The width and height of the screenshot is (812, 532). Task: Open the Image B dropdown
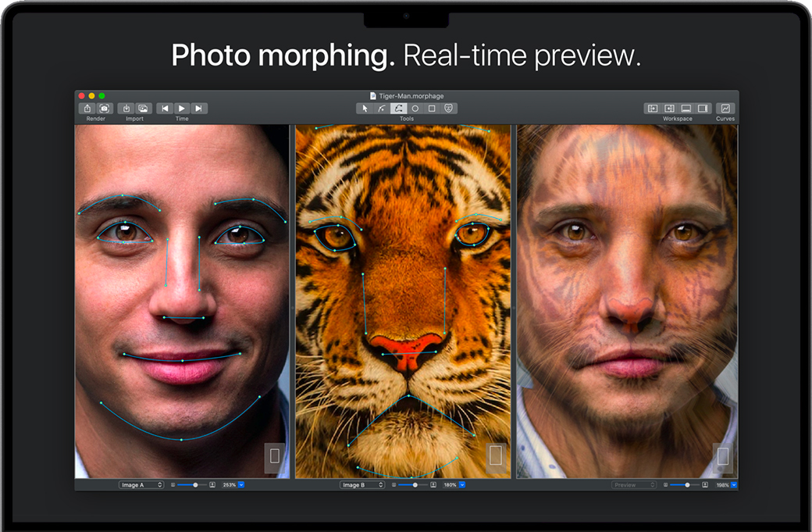click(362, 485)
